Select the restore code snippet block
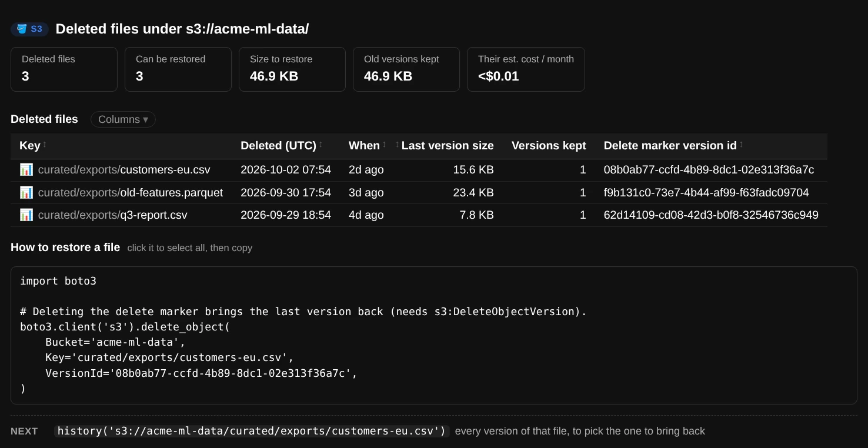This screenshot has width=868, height=448. [x=434, y=335]
